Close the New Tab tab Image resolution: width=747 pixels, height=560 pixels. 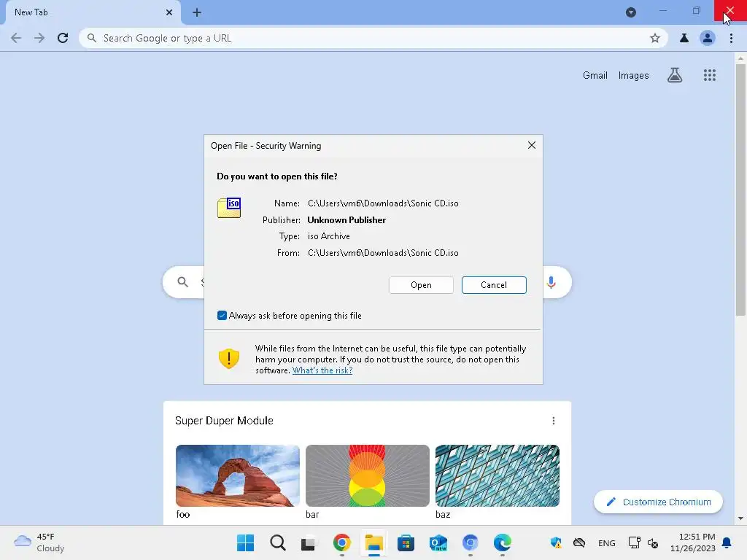point(169,12)
